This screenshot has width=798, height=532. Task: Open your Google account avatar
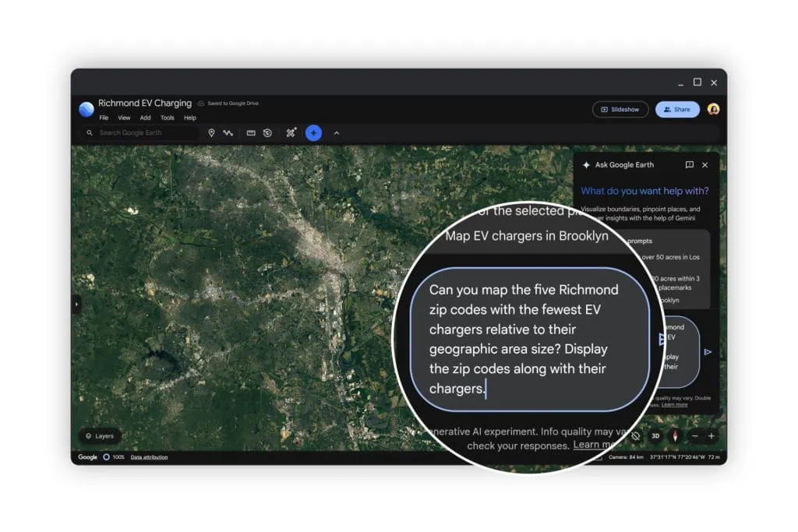714,109
